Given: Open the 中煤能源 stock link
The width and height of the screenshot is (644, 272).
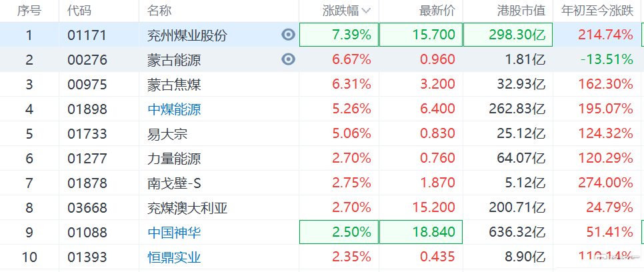Looking at the screenshot, I should [x=174, y=109].
